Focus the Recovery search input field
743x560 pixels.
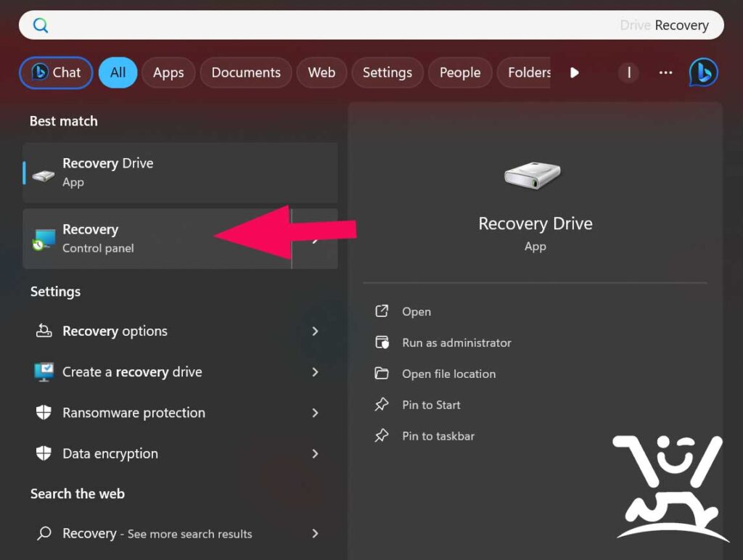click(x=371, y=25)
